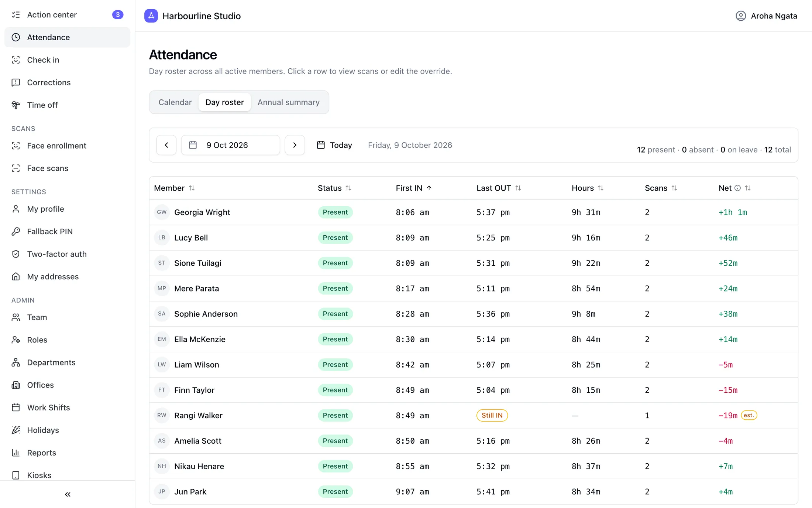Click the Work Shifts calendar icon
Viewport: 812px width, 508px height.
pos(16,408)
